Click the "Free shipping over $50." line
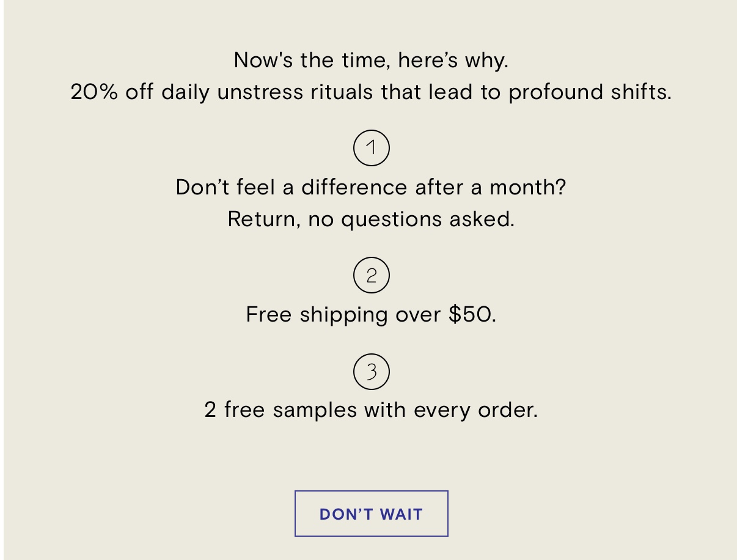The height and width of the screenshot is (560, 737). pyautogui.click(x=371, y=314)
